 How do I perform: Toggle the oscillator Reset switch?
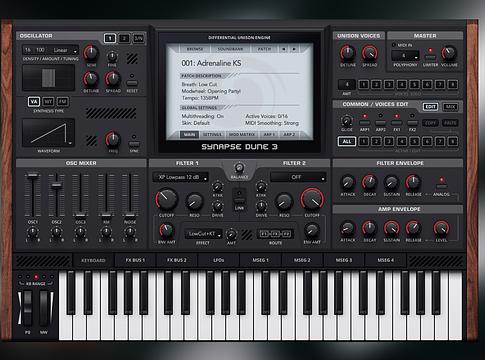tap(132, 83)
